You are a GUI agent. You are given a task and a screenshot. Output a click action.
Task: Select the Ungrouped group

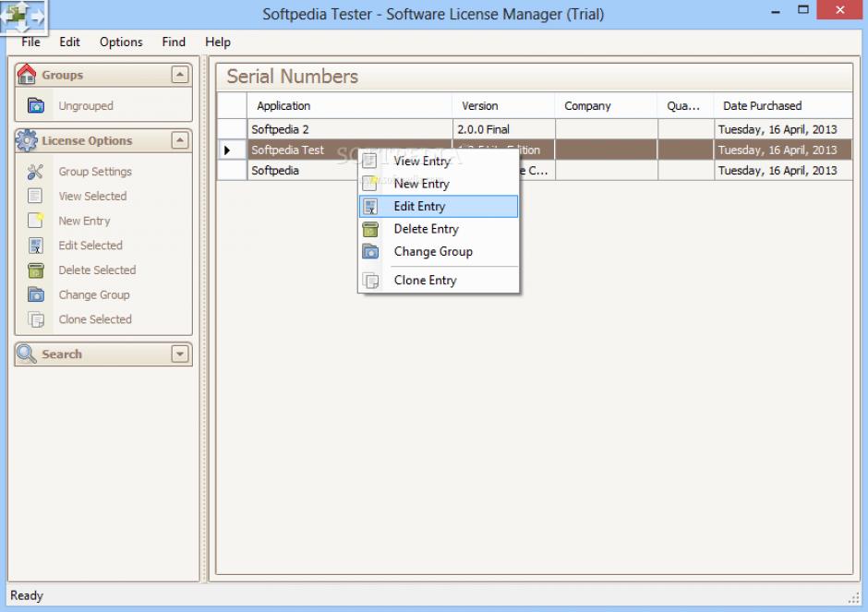86,105
